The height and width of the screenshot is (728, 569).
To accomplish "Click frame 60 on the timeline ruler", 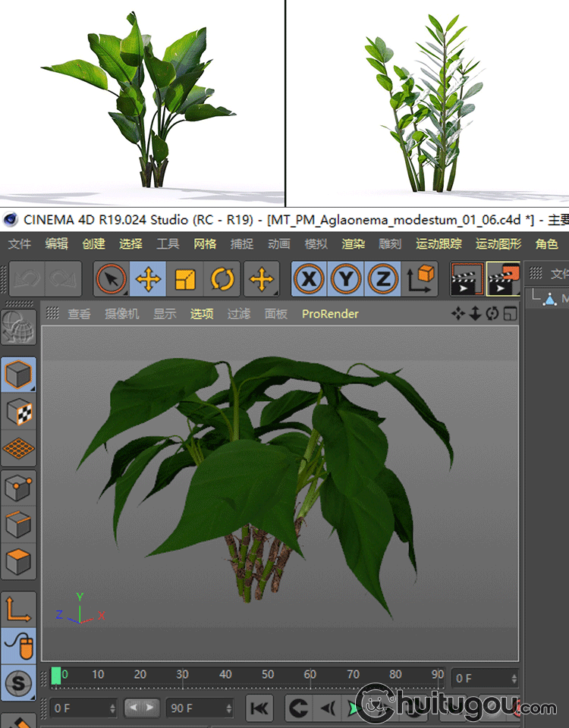I will click(310, 675).
